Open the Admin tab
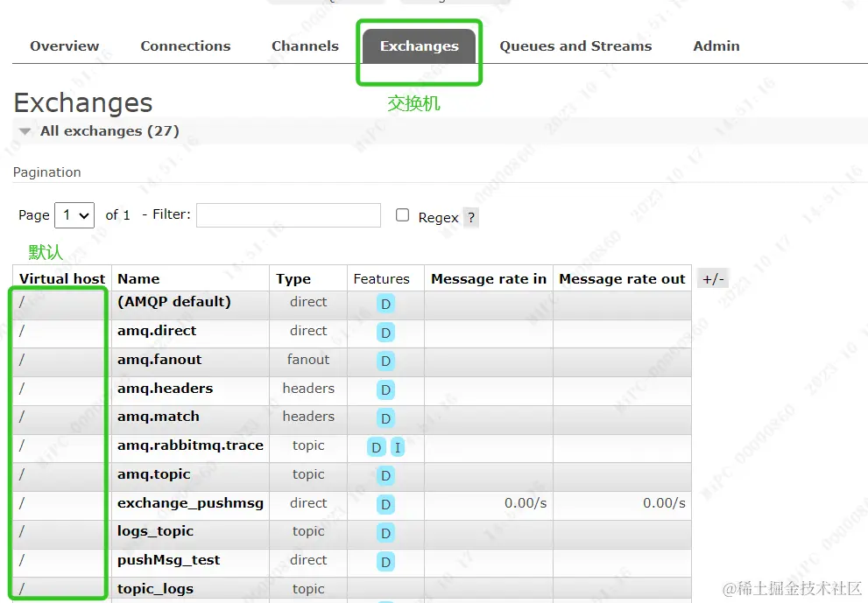The height and width of the screenshot is (603, 868). (716, 46)
